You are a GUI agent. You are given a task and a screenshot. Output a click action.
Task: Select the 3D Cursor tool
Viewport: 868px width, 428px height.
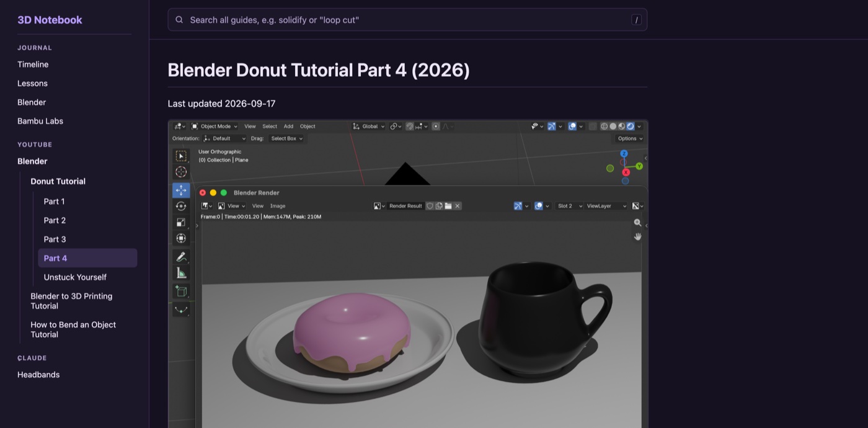click(181, 172)
